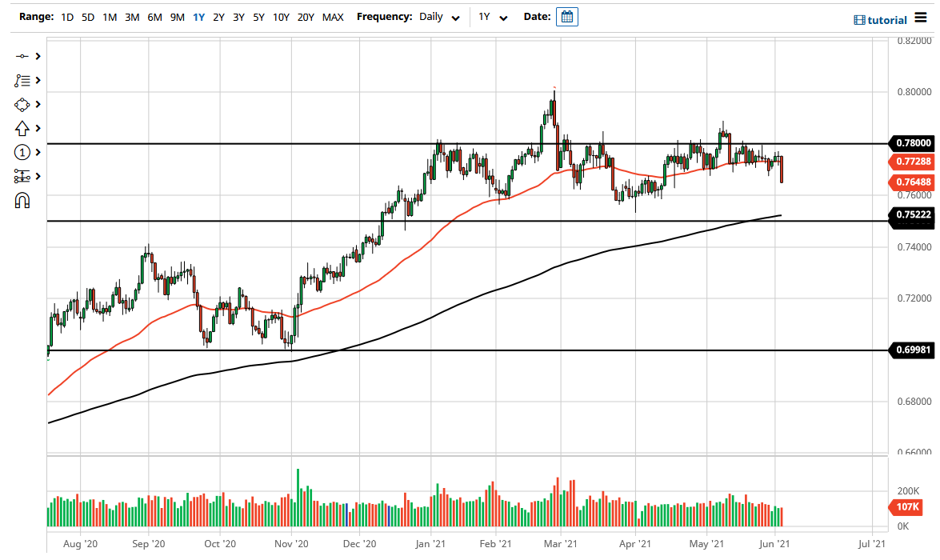Click the 0.78000 price level label
Image resolution: width=940 pixels, height=560 pixels.
(x=912, y=144)
